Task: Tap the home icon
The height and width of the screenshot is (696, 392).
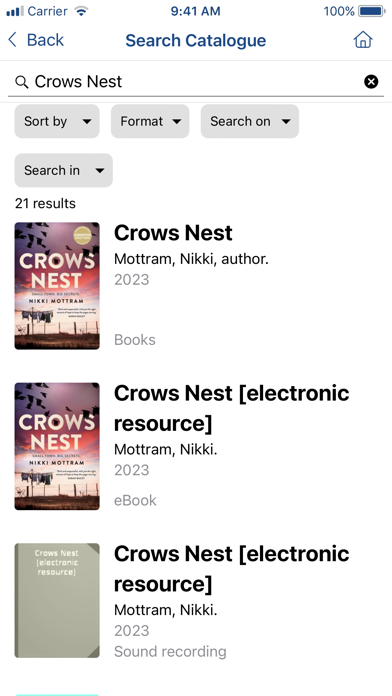Action: coord(363,40)
